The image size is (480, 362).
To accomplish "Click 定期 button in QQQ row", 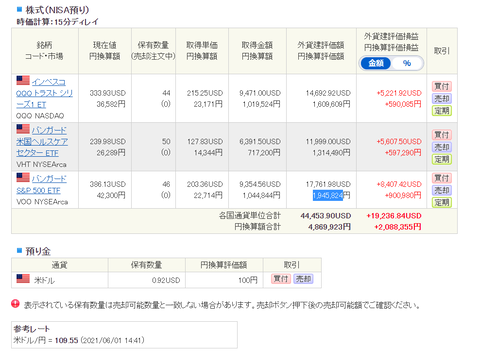I will pos(442,110).
